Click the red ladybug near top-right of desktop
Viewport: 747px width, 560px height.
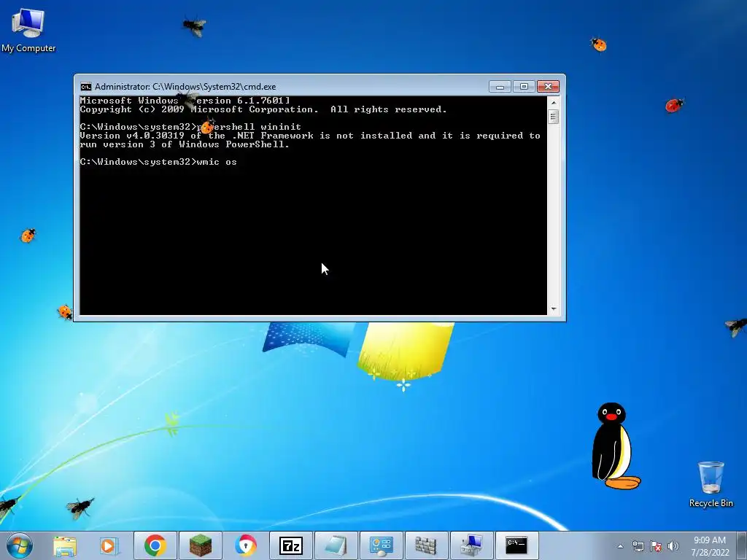point(673,105)
